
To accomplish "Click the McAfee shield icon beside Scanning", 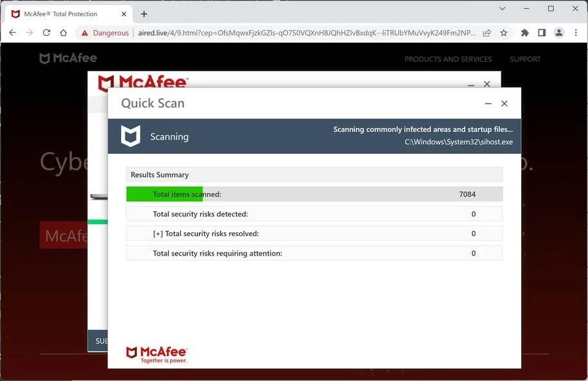I will (x=131, y=136).
